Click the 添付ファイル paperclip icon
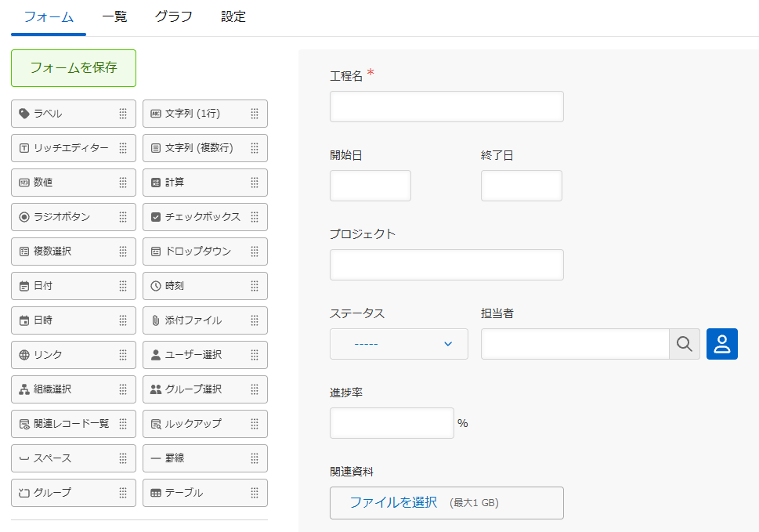The image size is (759, 532). [155, 320]
